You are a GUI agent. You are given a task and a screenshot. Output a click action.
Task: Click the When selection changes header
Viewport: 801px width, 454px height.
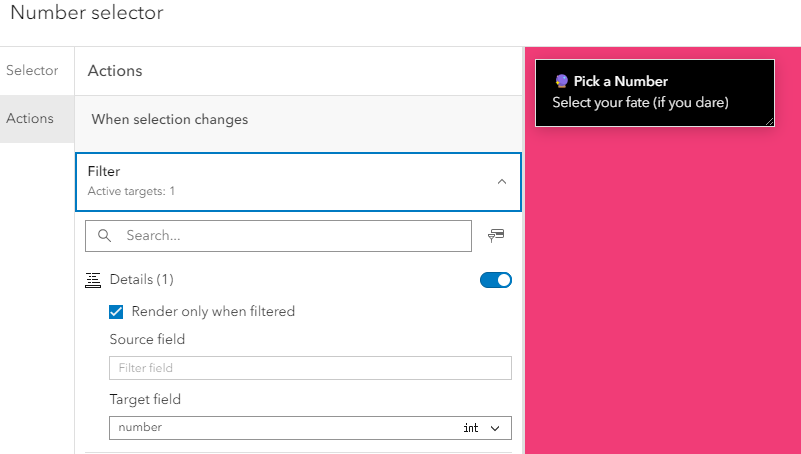coord(170,119)
